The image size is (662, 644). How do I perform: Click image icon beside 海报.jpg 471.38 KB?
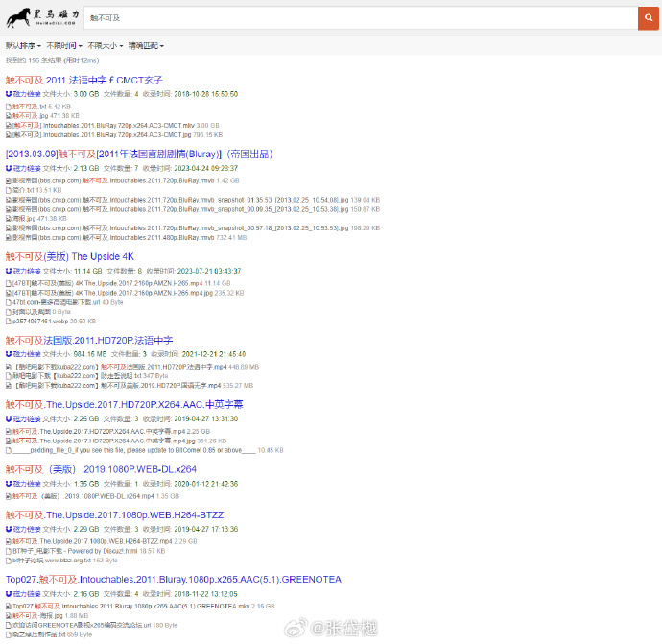pos(9,219)
